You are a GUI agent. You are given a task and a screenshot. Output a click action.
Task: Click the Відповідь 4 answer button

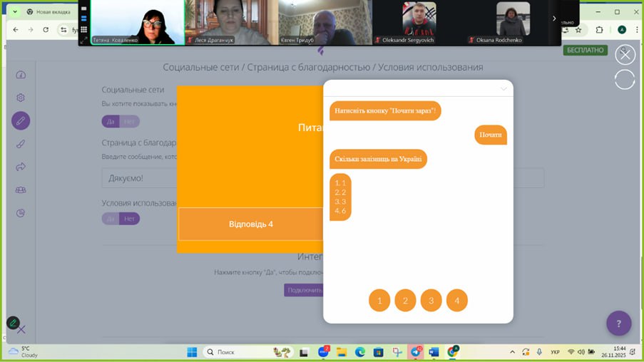(250, 224)
